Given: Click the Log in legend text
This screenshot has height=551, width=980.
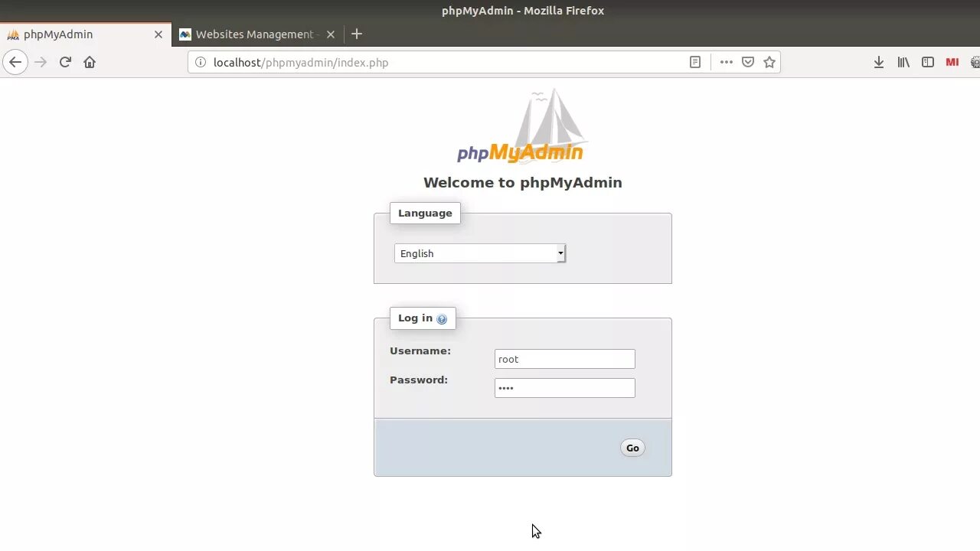Looking at the screenshot, I should click(x=415, y=318).
